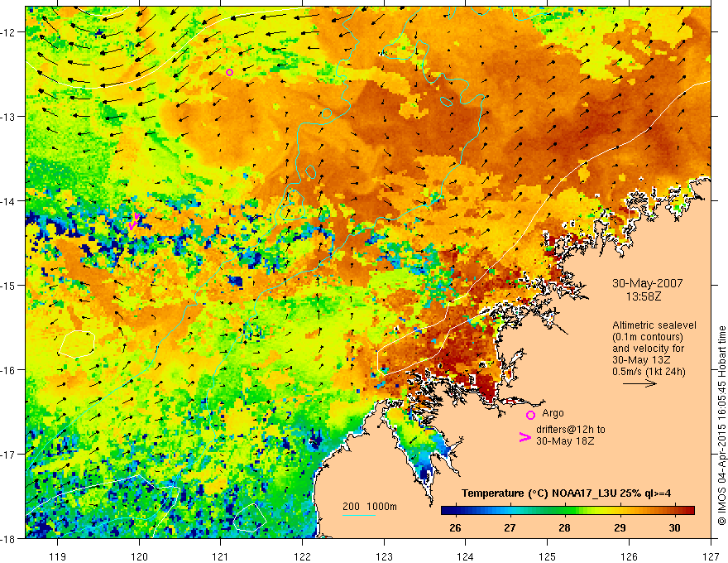This screenshot has width=728, height=563.
Task: Click the color bar label '26'
Action: (456, 527)
